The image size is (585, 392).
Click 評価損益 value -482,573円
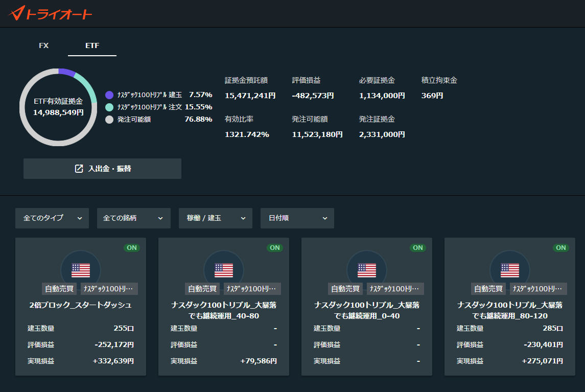point(313,96)
